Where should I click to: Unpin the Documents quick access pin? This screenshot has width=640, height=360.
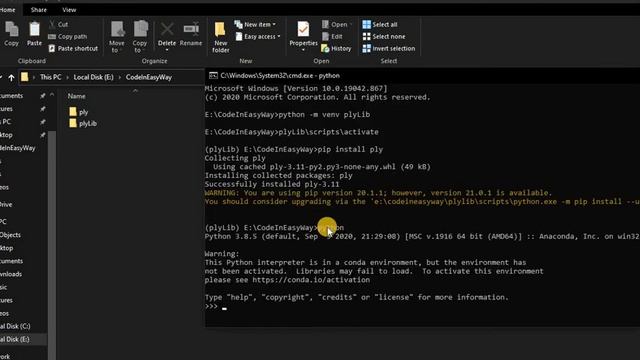[42, 96]
